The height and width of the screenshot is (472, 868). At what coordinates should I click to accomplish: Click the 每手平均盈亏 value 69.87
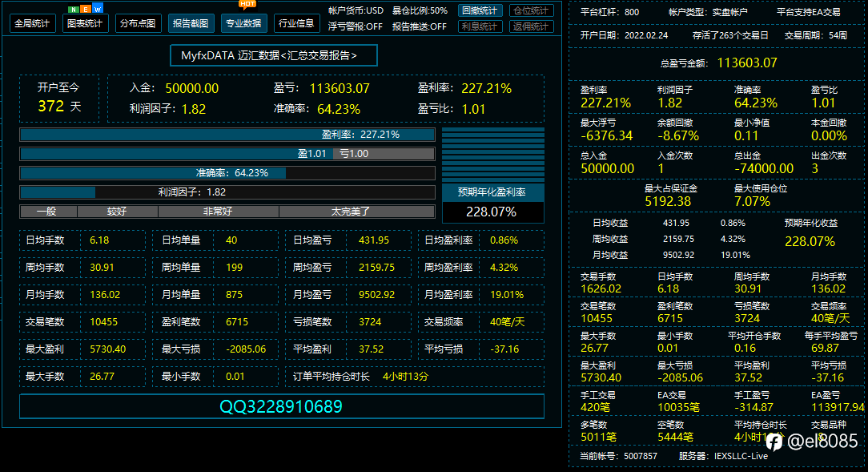(x=825, y=348)
